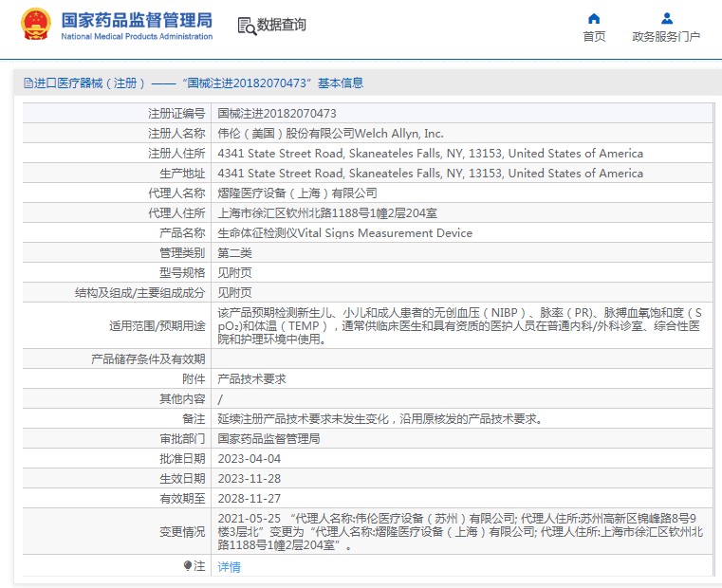The height and width of the screenshot is (588, 722).
Task: Click the 注册人名称 row label
Action: (176, 134)
